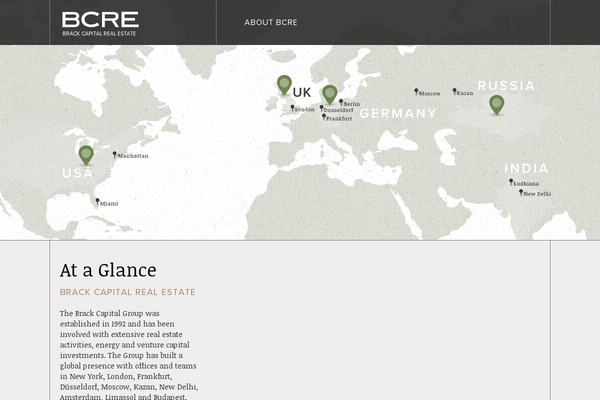The height and width of the screenshot is (400, 600).
Task: Click the green UK map marker
Action: [284, 85]
